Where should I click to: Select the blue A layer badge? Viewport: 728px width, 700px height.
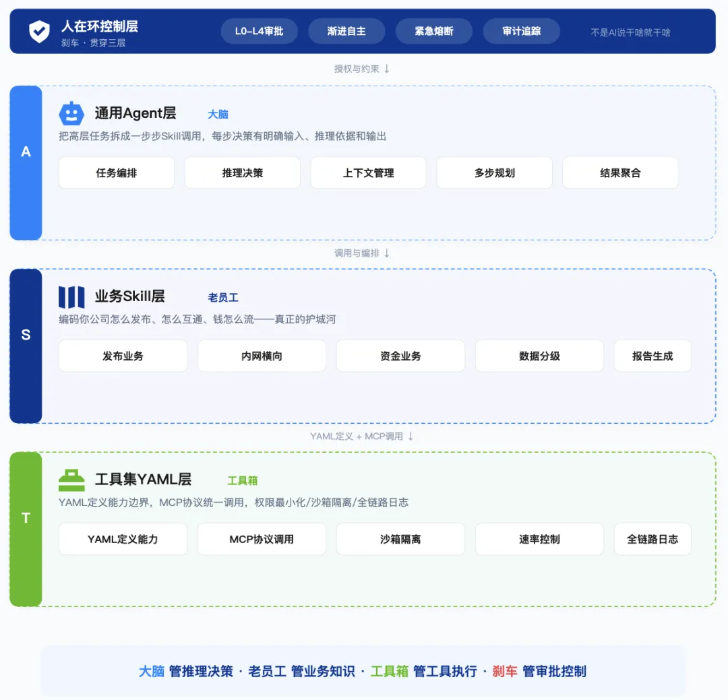26,163
